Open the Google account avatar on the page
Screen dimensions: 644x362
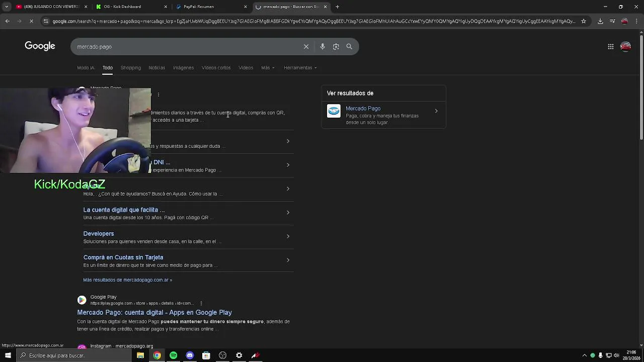[x=626, y=47]
